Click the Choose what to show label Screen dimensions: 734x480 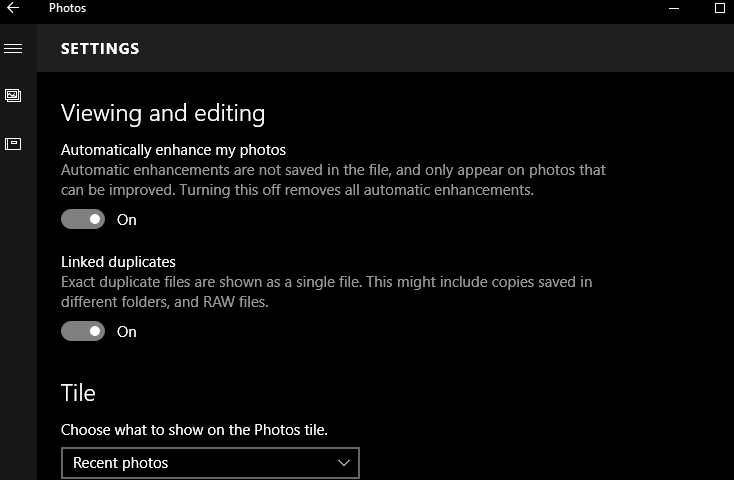point(194,430)
